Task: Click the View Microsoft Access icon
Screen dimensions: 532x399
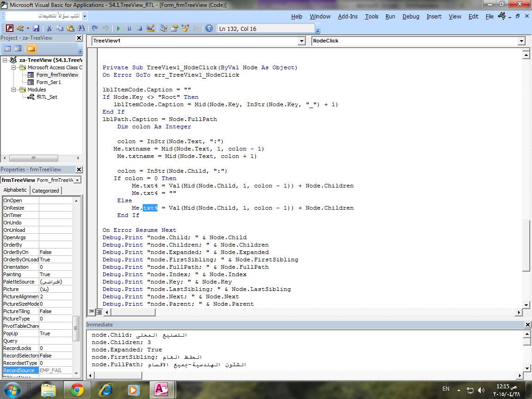Action: click(x=10, y=28)
